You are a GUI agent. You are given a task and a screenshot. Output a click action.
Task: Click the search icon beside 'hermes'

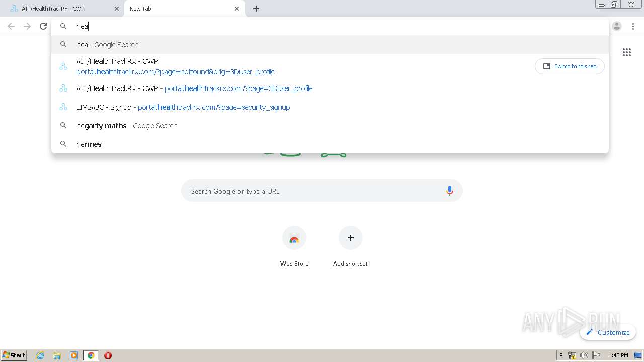[x=63, y=144]
